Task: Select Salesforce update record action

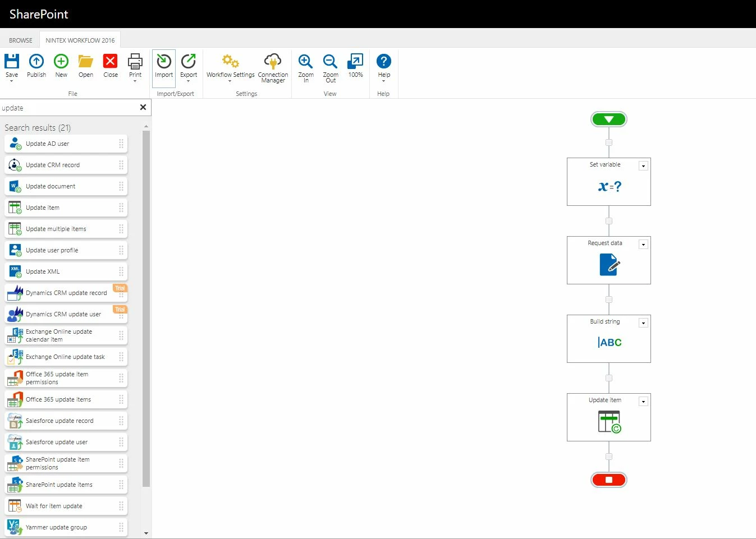Action: (x=66, y=421)
